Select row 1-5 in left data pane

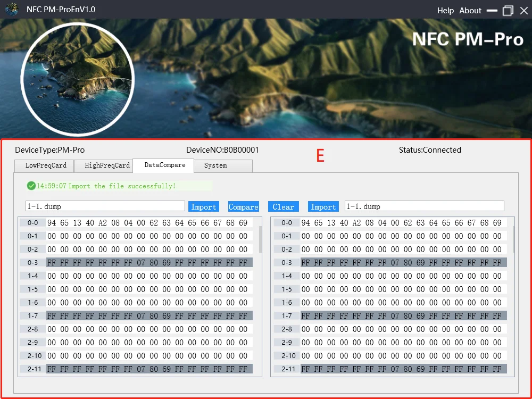pyautogui.click(x=136, y=289)
